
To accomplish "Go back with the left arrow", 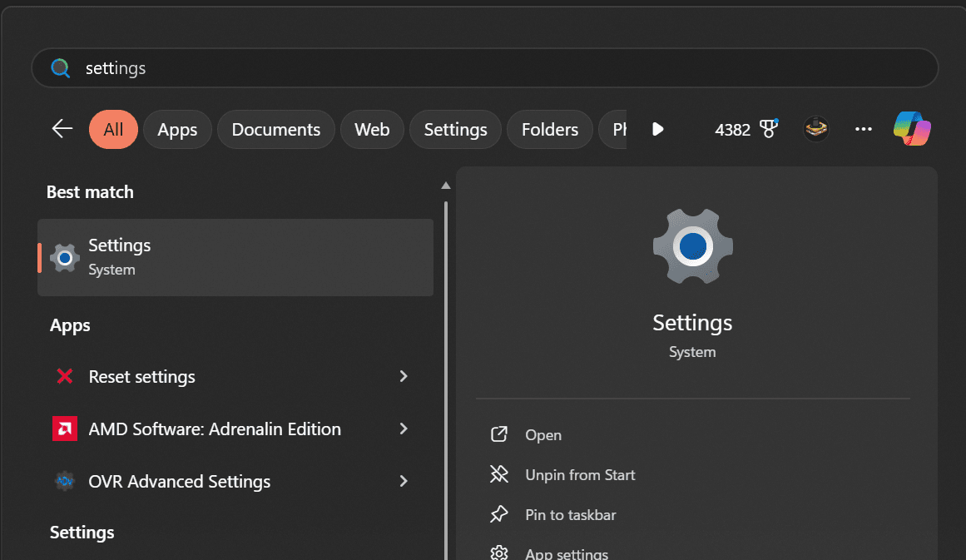I will click(62, 129).
